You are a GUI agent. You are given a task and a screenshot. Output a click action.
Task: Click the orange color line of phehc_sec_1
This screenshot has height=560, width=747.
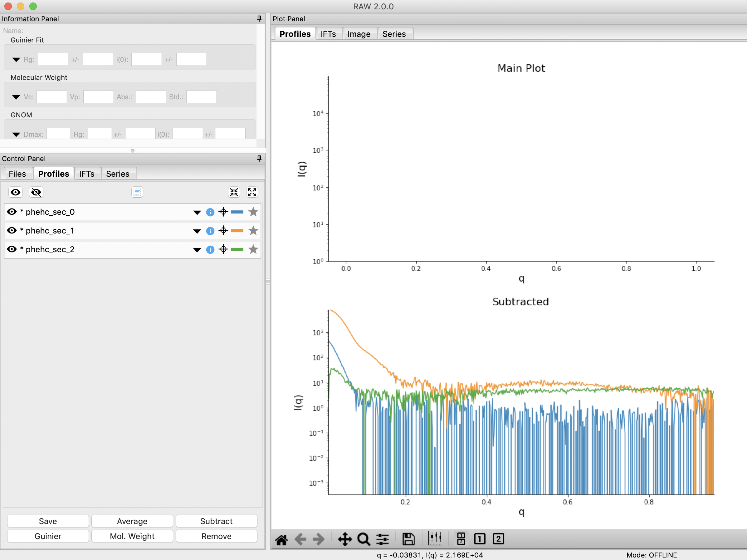pos(237,231)
